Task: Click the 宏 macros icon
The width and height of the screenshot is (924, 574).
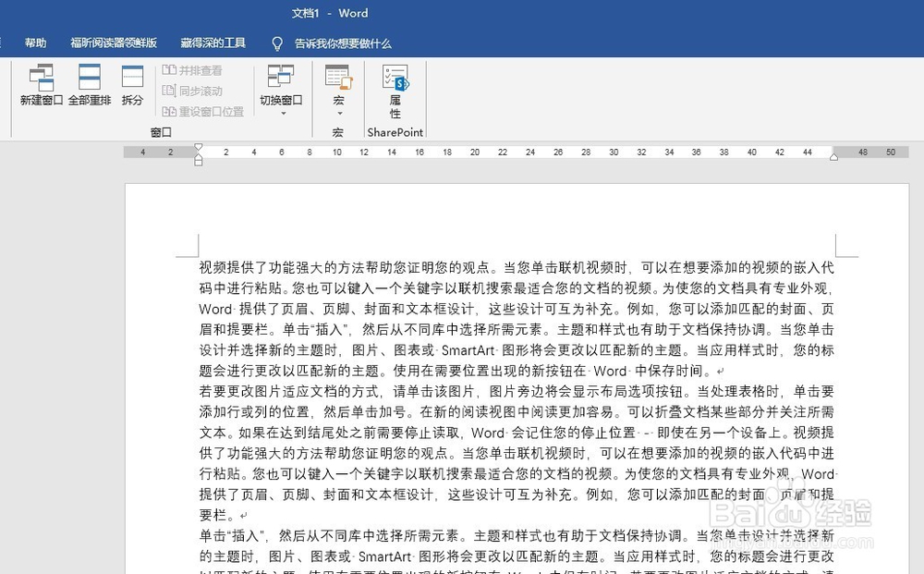Action: [338, 78]
